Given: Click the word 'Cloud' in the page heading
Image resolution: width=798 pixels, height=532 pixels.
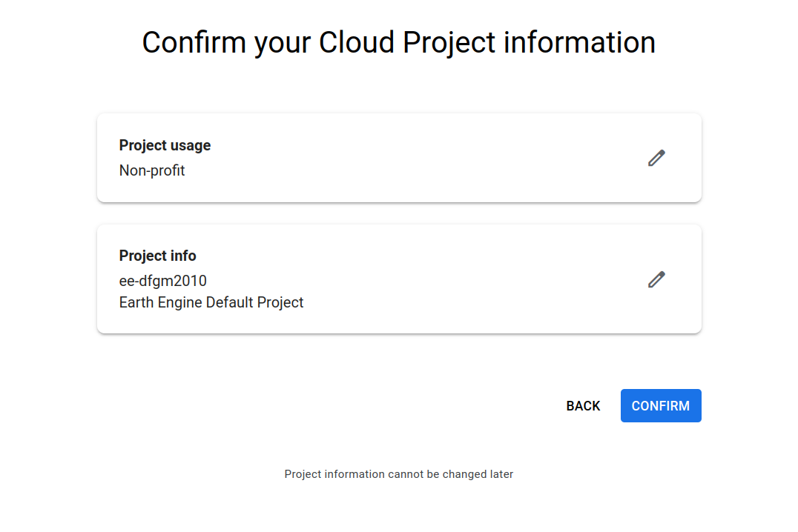Looking at the screenshot, I should pyautogui.click(x=357, y=42).
